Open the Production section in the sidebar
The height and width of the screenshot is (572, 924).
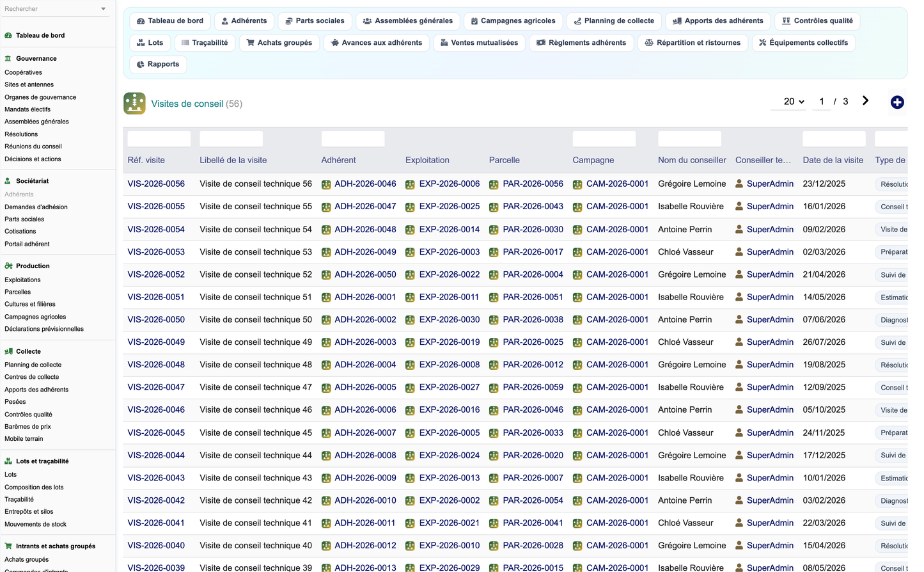[33, 266]
